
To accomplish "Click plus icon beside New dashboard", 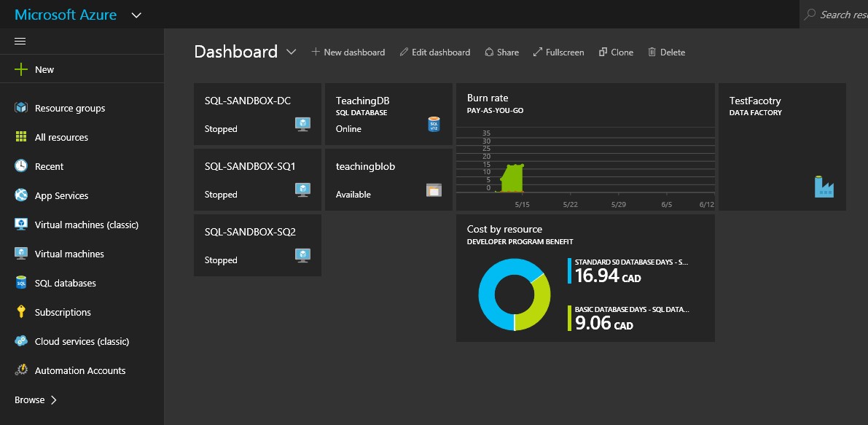I will (316, 52).
